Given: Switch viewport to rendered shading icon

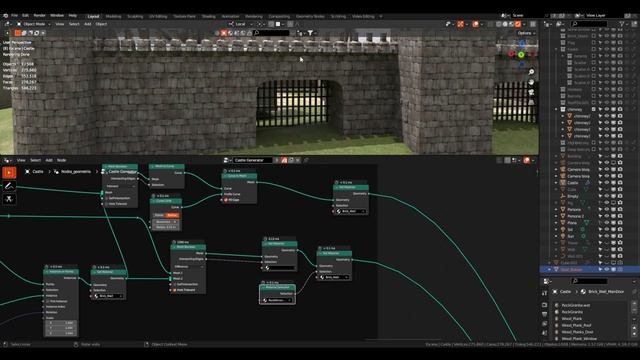Looking at the screenshot, I should click(518, 24).
